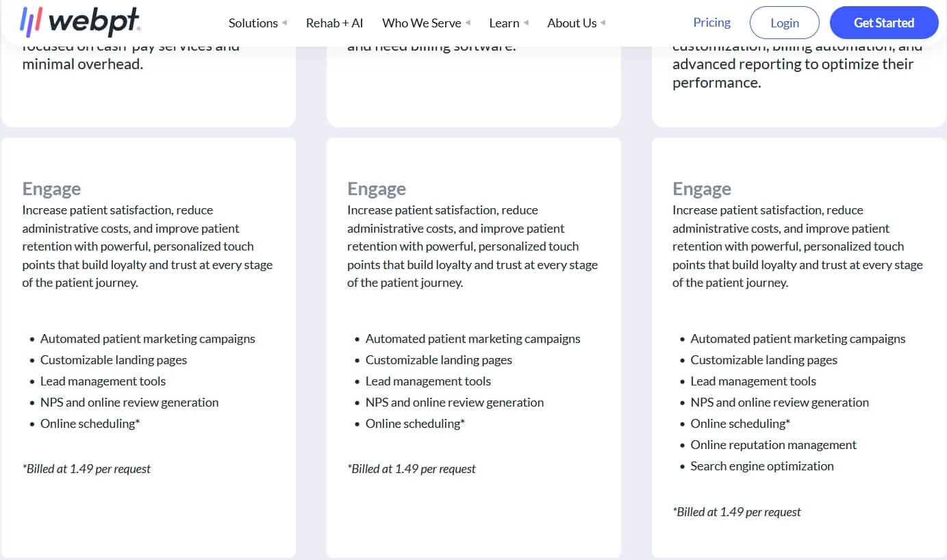This screenshot has height=560, width=947.
Task: Expand the Learn dropdown
Action: [x=505, y=23]
